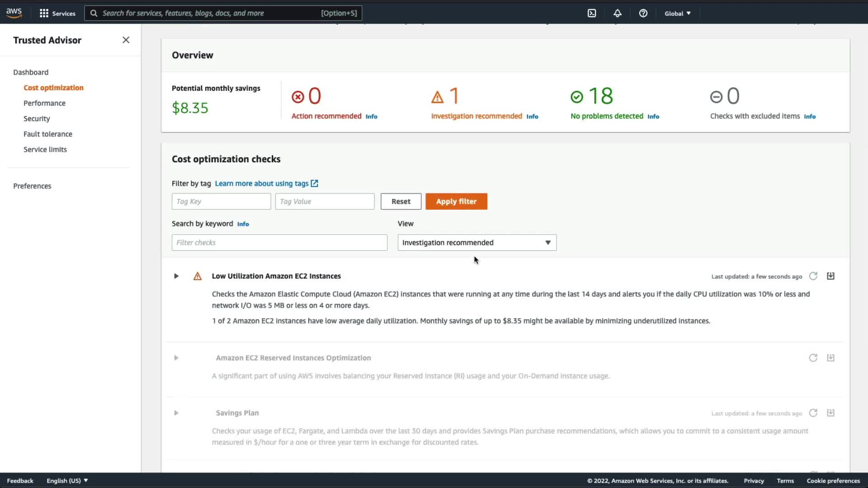Go to Security in sidebar

point(37,118)
